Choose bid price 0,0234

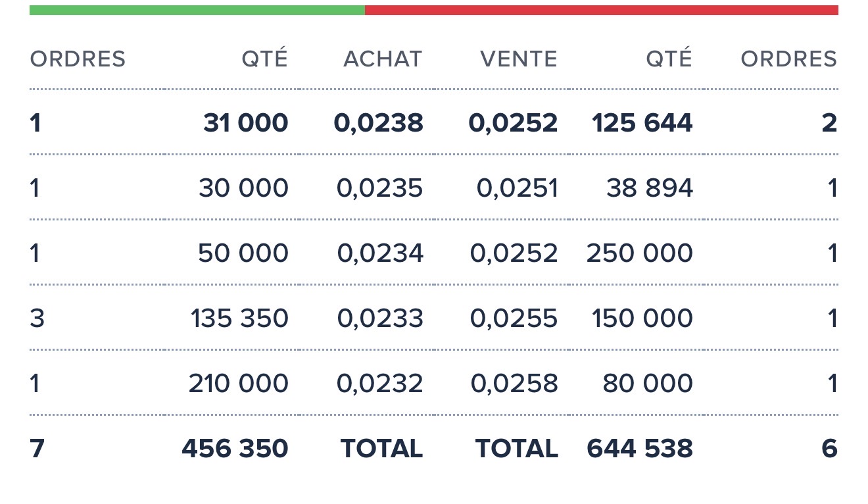point(380,253)
